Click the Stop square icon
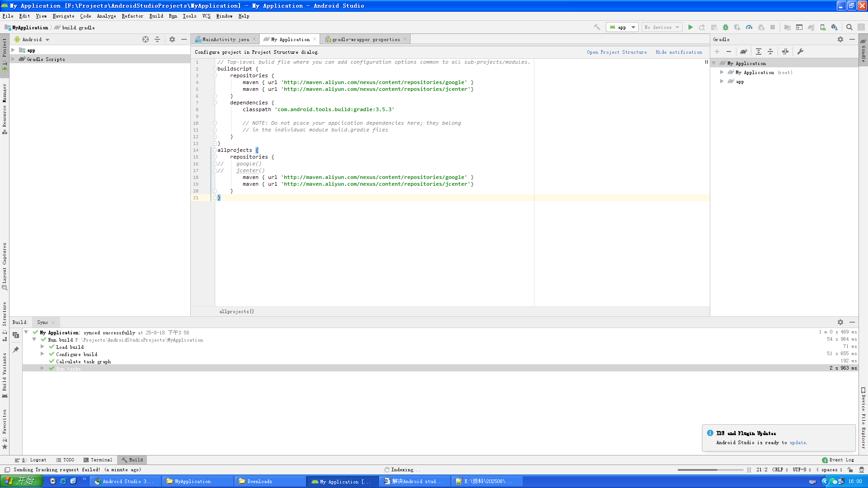 click(x=773, y=27)
